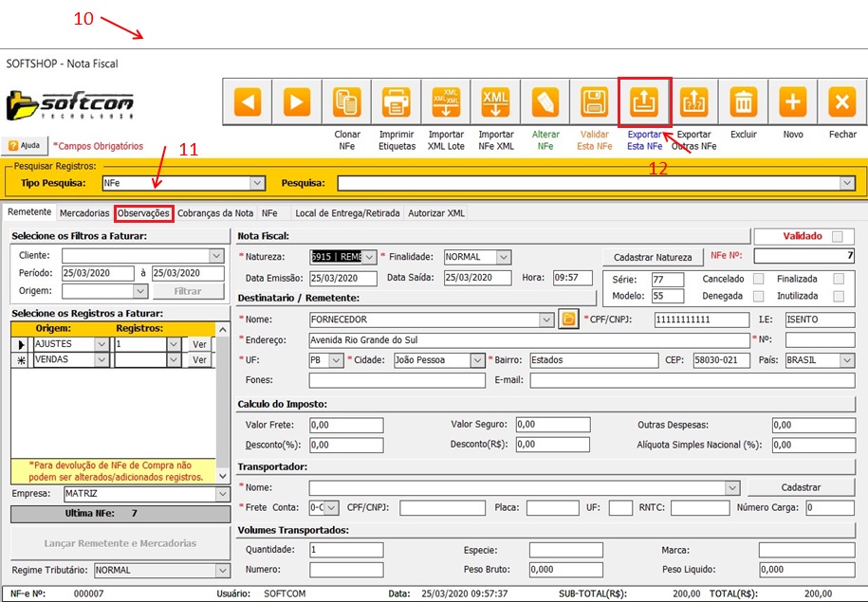
Task: Expand the Cidade dropdown
Action: click(477, 360)
